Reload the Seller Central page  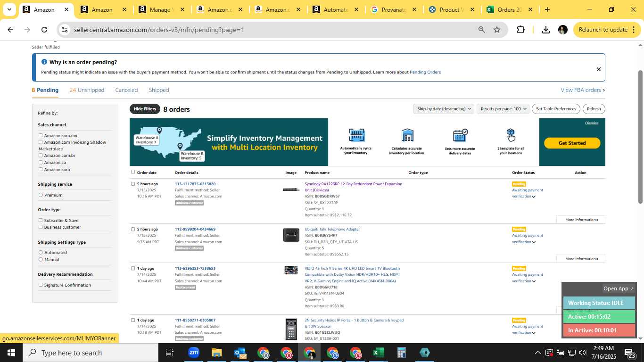click(x=44, y=30)
